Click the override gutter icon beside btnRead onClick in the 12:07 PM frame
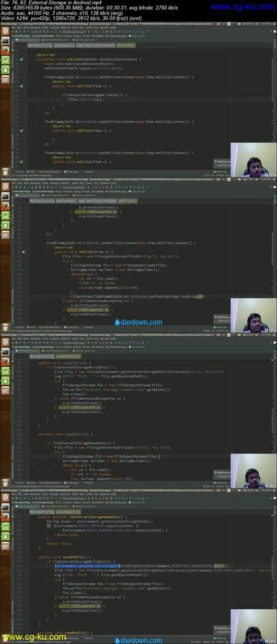The width and height of the screenshot is (277, 644). pos(24,252)
